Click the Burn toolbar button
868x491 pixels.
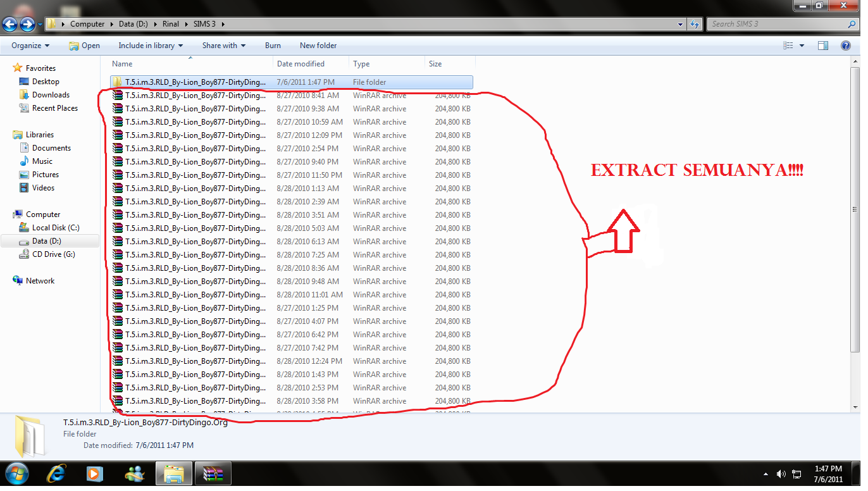pos(273,46)
